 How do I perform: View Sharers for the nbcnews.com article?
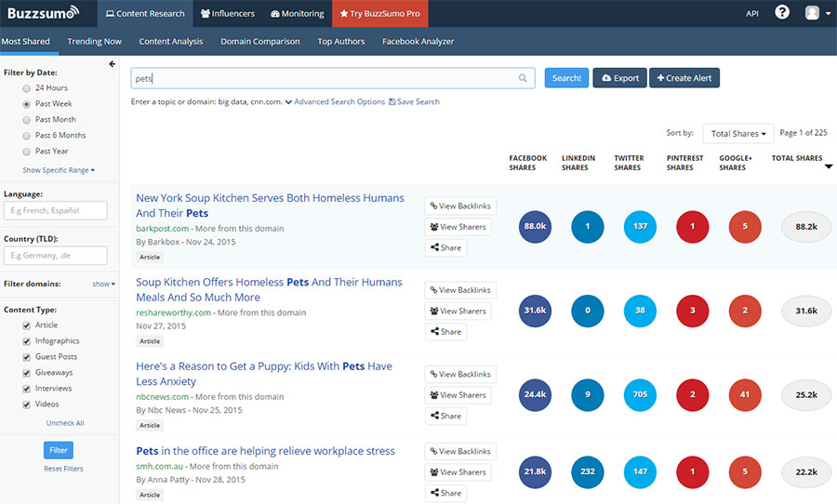coord(458,395)
